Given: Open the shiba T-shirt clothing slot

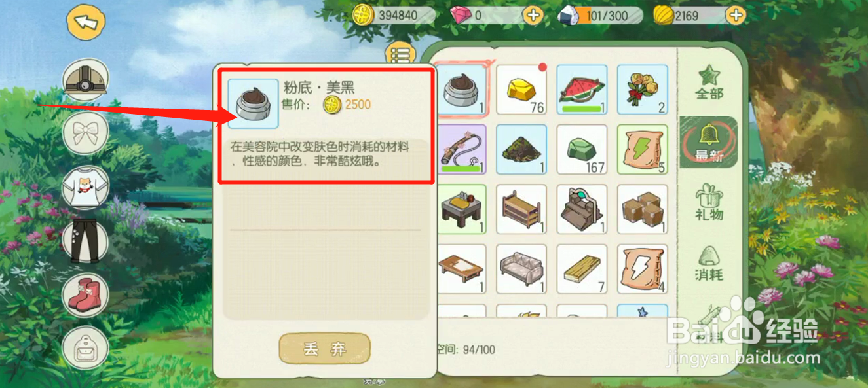Looking at the screenshot, I should point(85,187).
